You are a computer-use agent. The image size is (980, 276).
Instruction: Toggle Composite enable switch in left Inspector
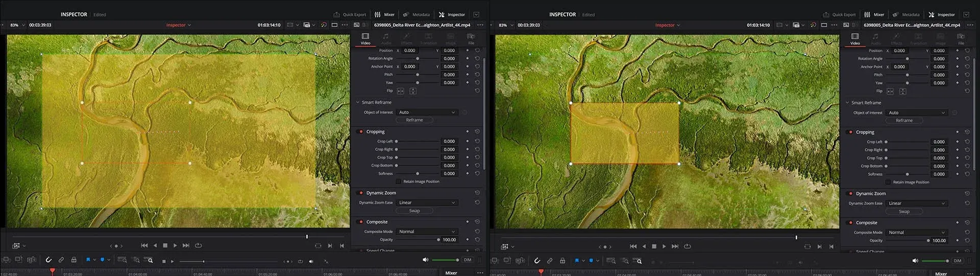(x=360, y=222)
